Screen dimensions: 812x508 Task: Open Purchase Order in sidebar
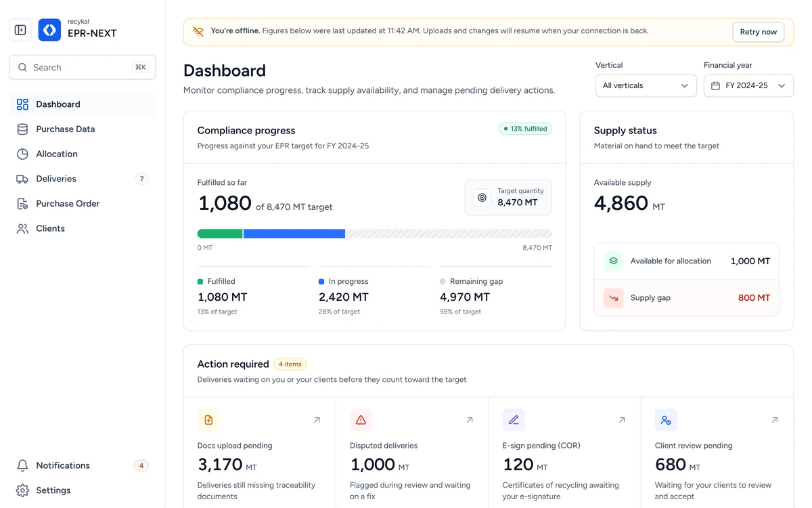point(83,204)
